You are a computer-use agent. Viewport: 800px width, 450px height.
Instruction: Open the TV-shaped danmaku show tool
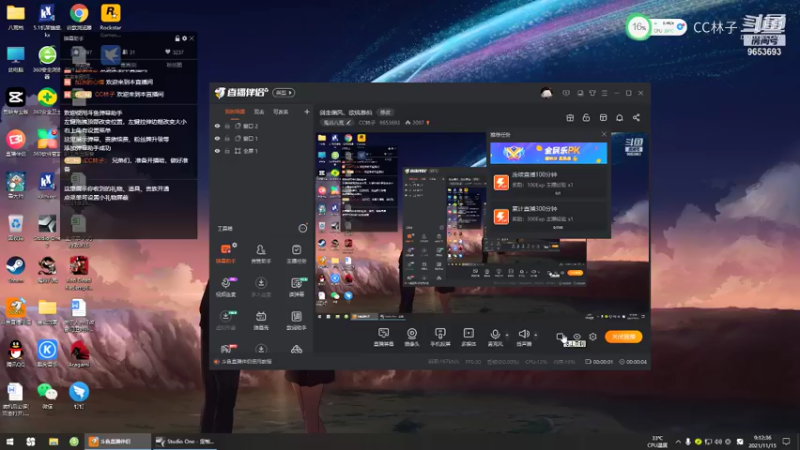coord(261,320)
